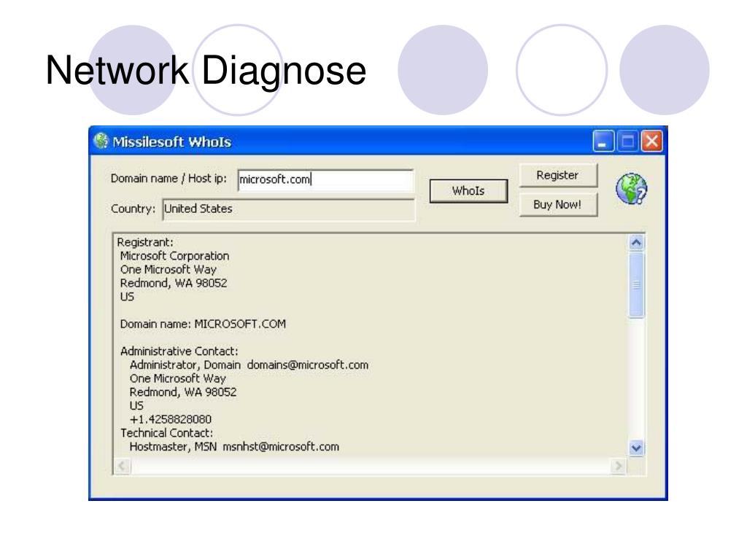Focus the Domain name / Host ip field
Image resolution: width=747 pixels, height=560 pixels.
pyautogui.click(x=326, y=179)
